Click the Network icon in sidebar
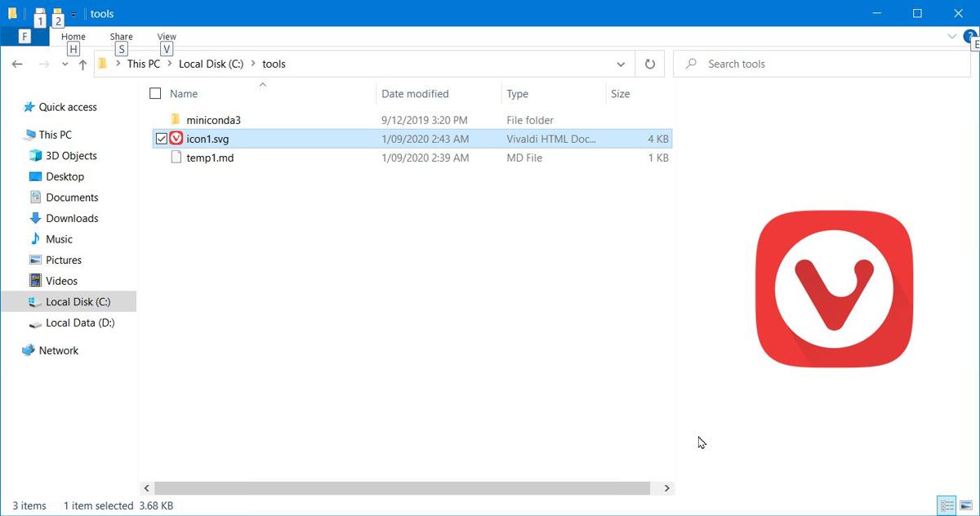The image size is (980, 516). (x=29, y=350)
